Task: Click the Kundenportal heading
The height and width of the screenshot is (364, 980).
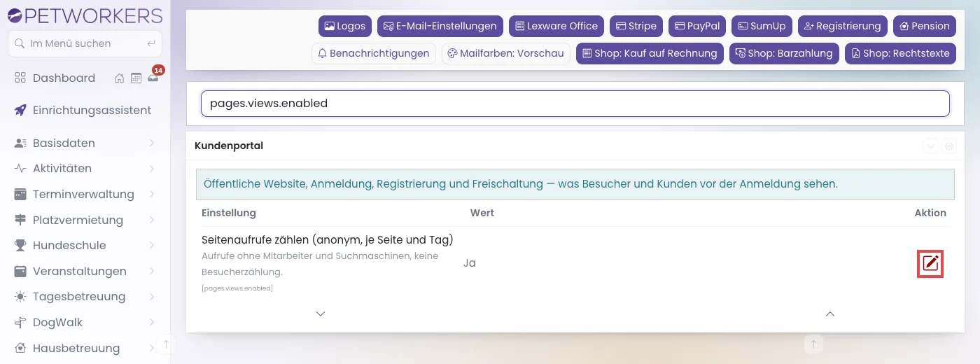Action: (x=229, y=146)
